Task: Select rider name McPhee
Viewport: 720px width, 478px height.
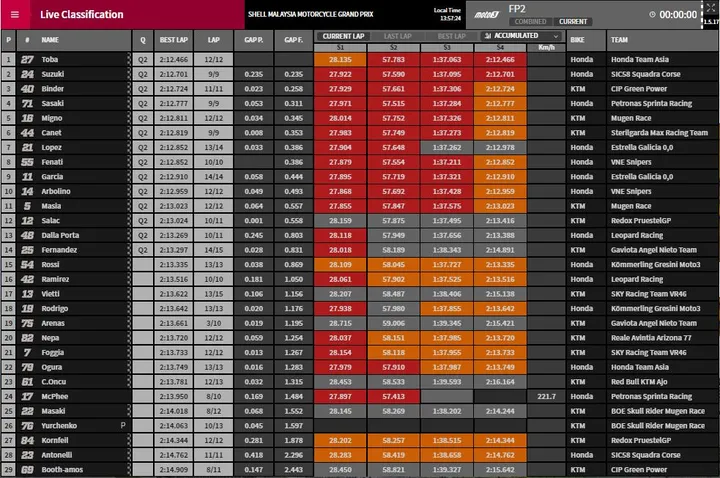Action: (x=55, y=396)
